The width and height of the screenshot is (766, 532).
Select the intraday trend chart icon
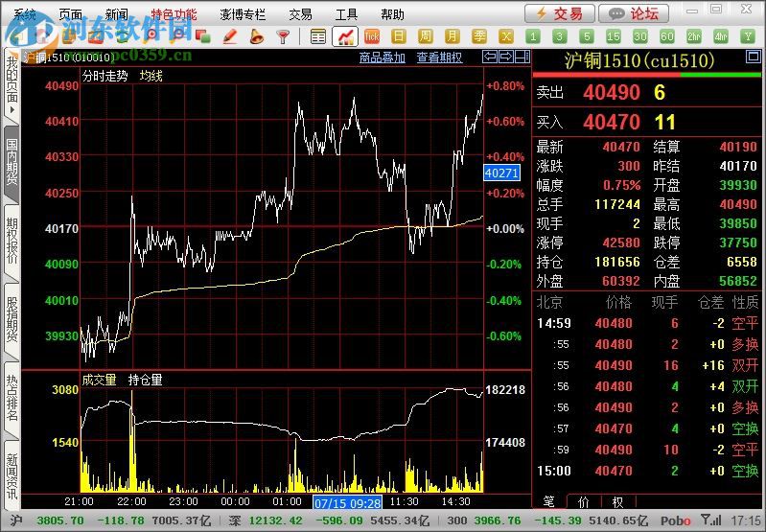pos(345,36)
